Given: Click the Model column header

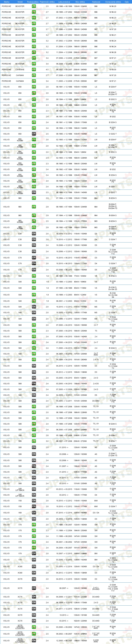Looking at the screenshot, I should [20, 2].
